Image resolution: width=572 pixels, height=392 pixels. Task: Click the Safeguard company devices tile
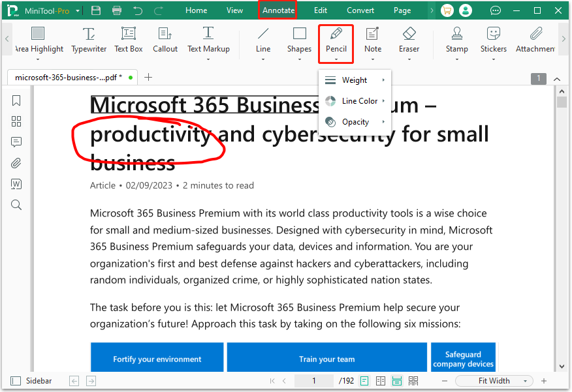[x=464, y=357]
